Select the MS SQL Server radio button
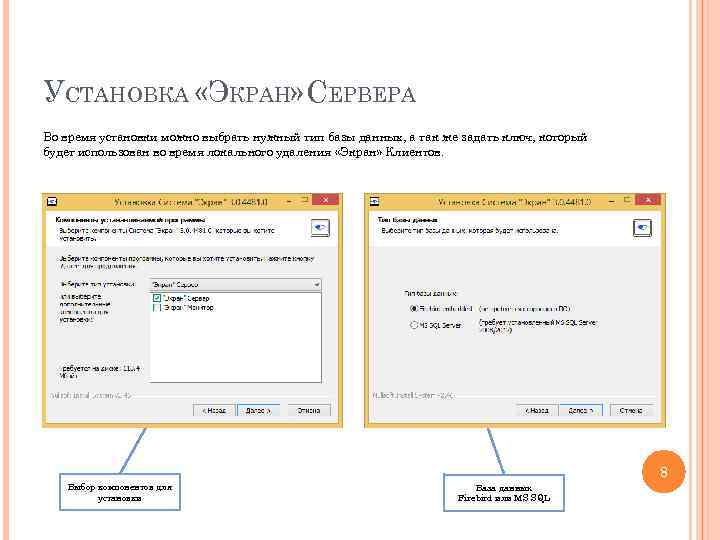720x540 pixels. coord(413,325)
